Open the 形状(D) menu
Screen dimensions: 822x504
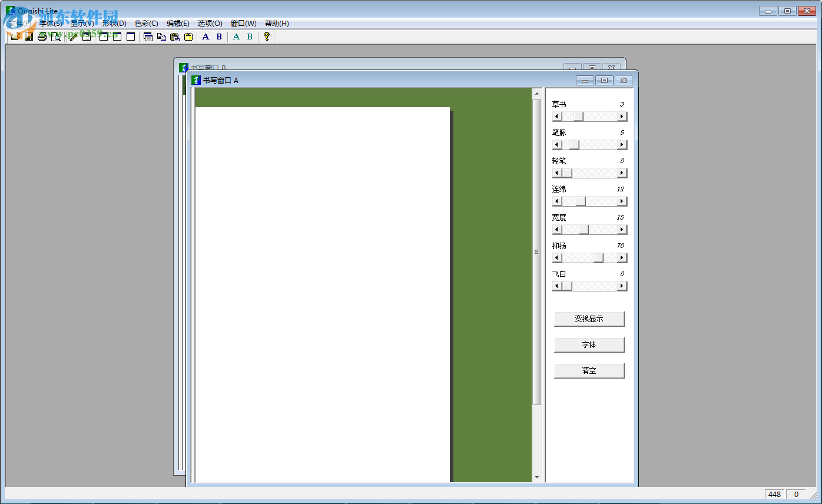pos(114,24)
